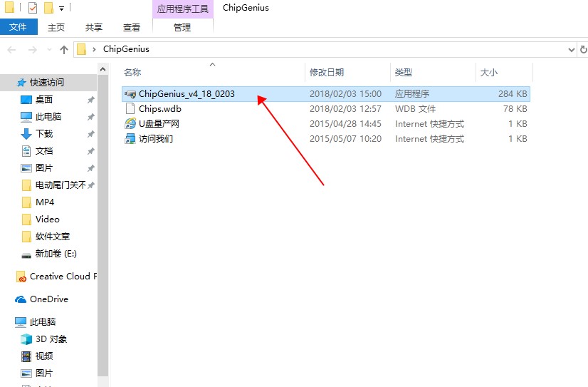This screenshot has width=588, height=387.
Task: Click the drive icon beside 新加卷 (E:)
Action: pyautogui.click(x=26, y=255)
